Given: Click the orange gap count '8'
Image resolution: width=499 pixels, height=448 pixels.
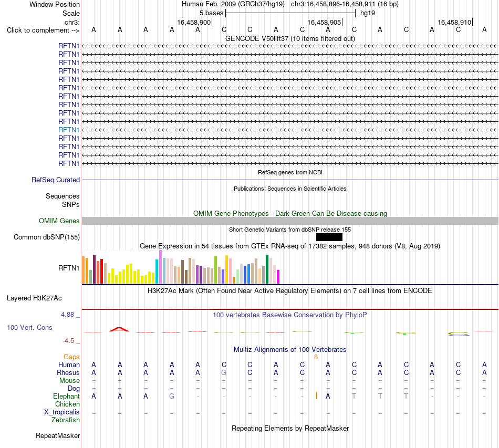Looking at the screenshot, I should [316, 357].
